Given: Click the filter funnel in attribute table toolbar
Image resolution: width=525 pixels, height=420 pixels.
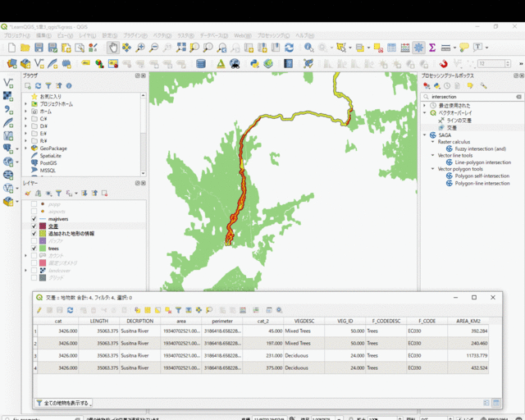Looking at the screenshot, I should coord(179,310).
